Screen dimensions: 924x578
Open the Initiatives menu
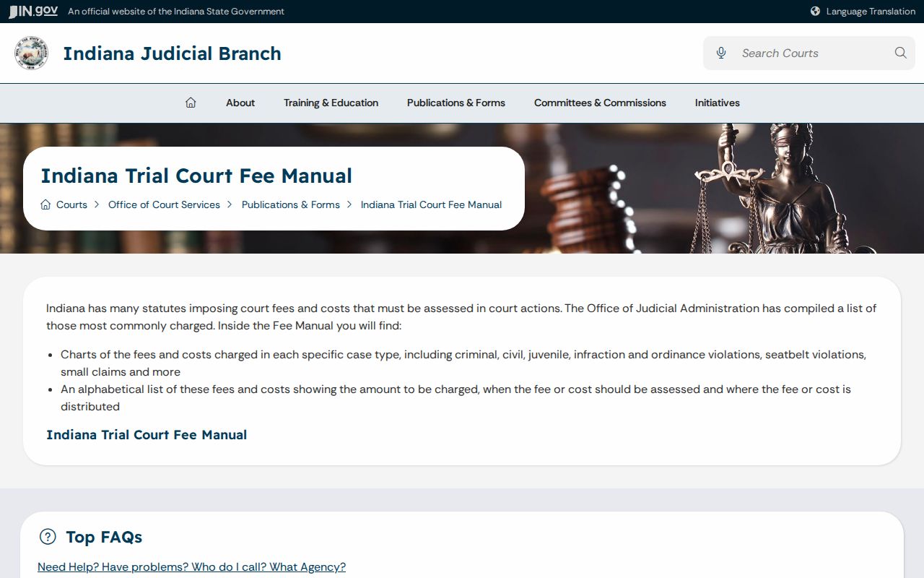pos(718,103)
